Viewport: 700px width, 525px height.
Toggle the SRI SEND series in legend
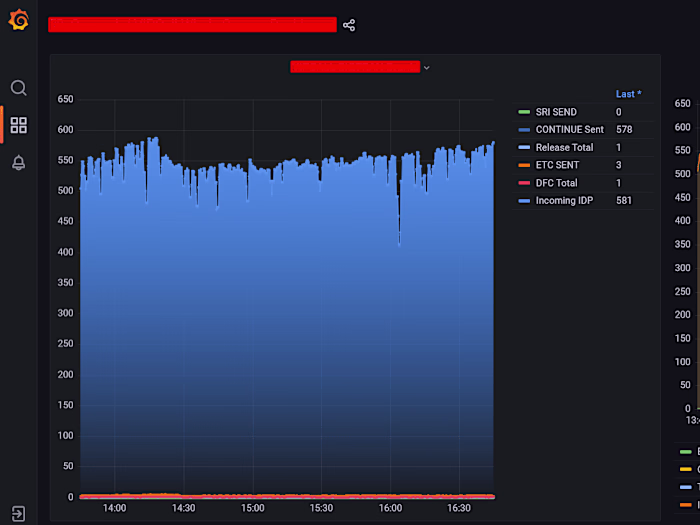click(556, 112)
